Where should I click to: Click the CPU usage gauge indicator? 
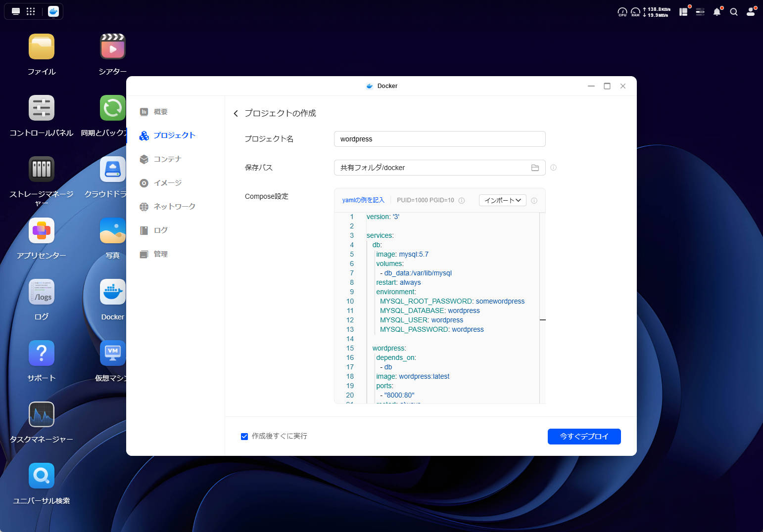coord(622,12)
